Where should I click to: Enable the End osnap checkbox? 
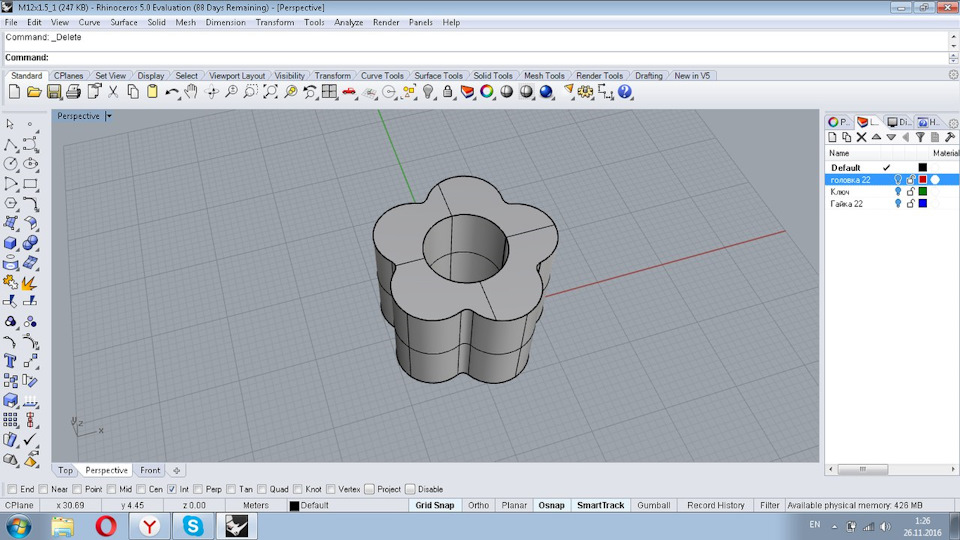12,489
